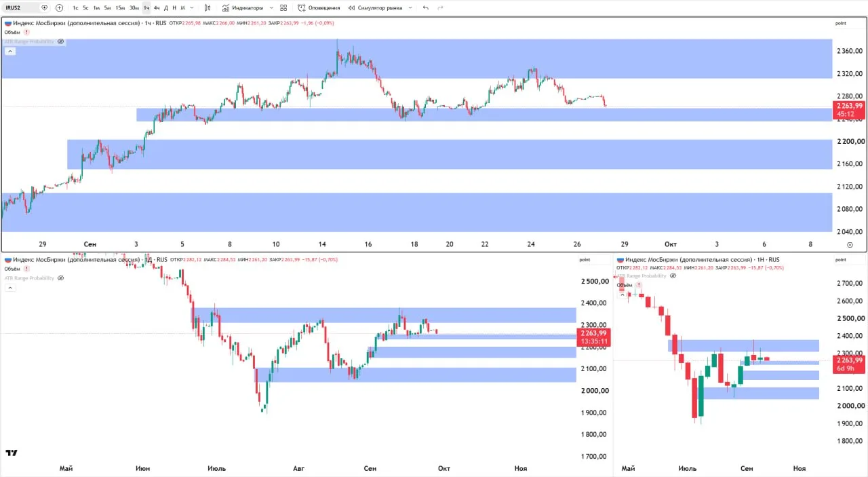
Task: Switch to the 15м timeframe
Action: (x=119, y=7)
